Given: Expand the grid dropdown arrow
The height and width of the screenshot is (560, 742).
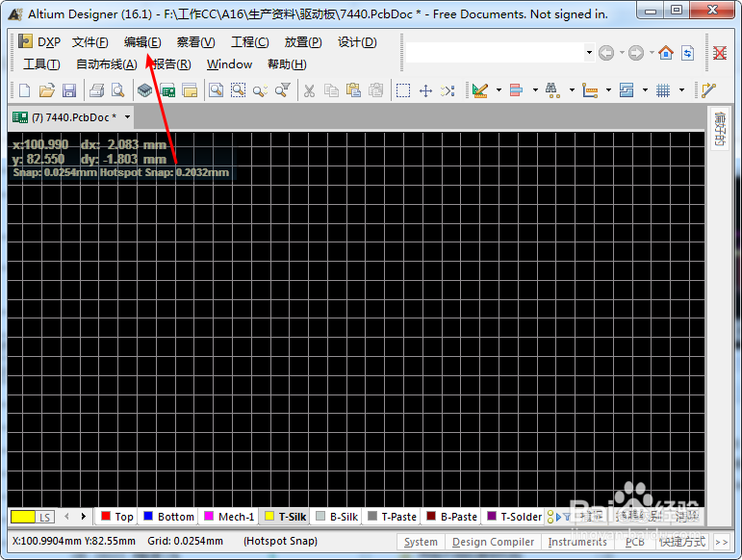Looking at the screenshot, I should [x=682, y=89].
